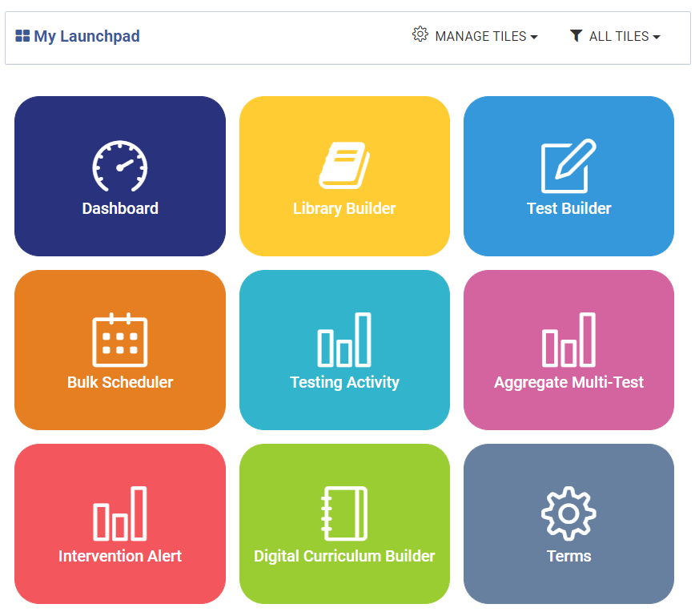
Task: Click the Aggregate Multi-Test bar chart icon
Action: tap(568, 340)
